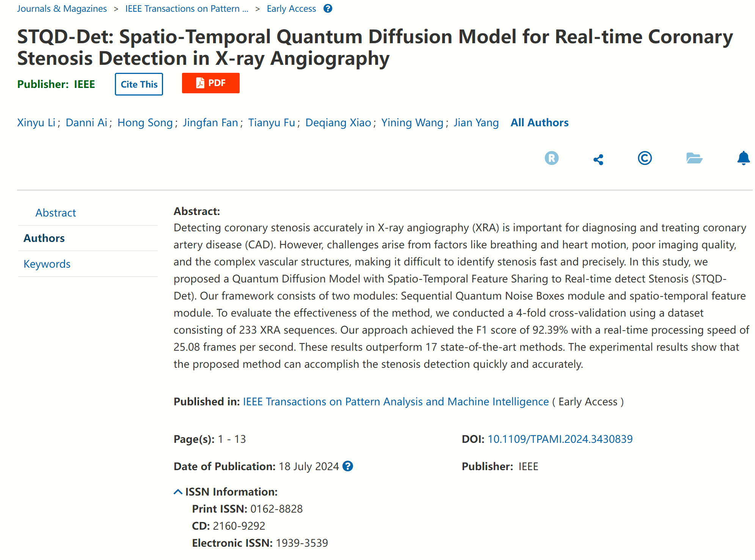Viewport: 755px width, 560px height.
Task: Click the copyright icon
Action: 644,158
